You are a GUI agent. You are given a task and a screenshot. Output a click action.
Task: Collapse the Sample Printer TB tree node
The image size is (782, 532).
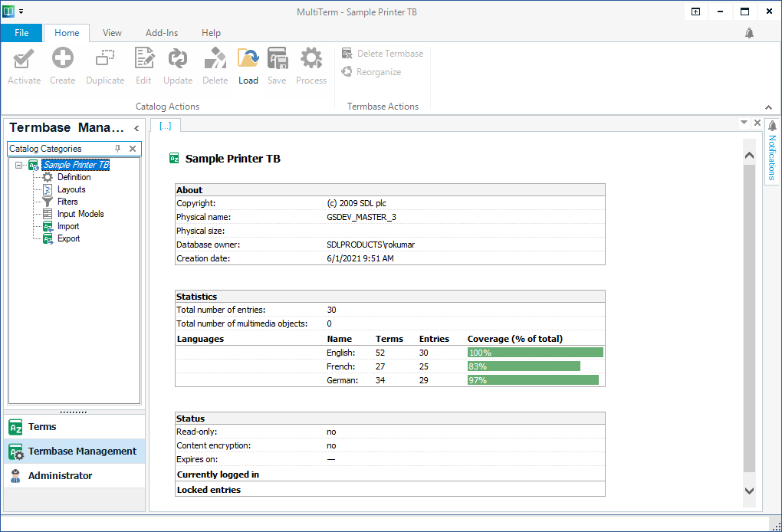[x=19, y=165]
